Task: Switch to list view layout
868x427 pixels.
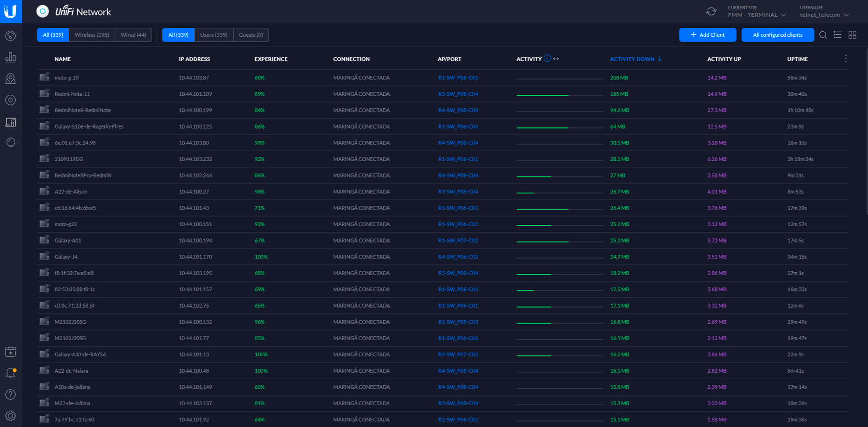Action: (837, 35)
